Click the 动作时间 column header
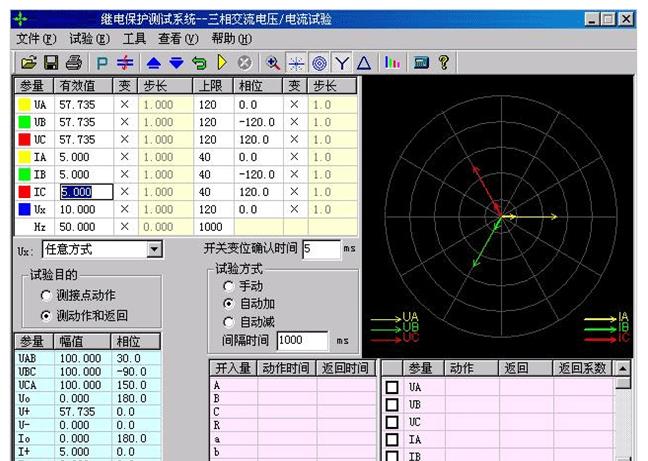The width and height of the screenshot is (648, 461). pyautogui.click(x=286, y=368)
